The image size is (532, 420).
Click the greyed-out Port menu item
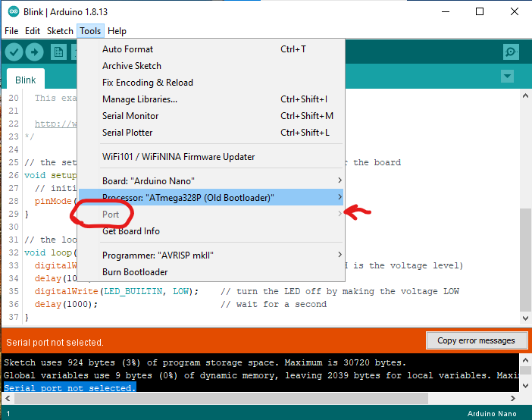211,215
